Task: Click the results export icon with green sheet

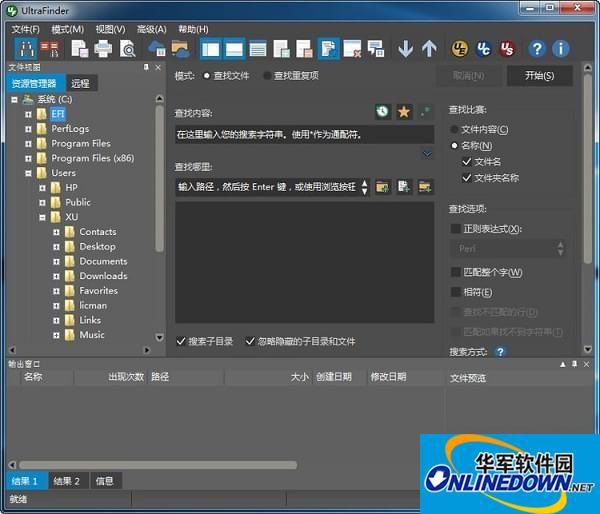Action: point(281,49)
